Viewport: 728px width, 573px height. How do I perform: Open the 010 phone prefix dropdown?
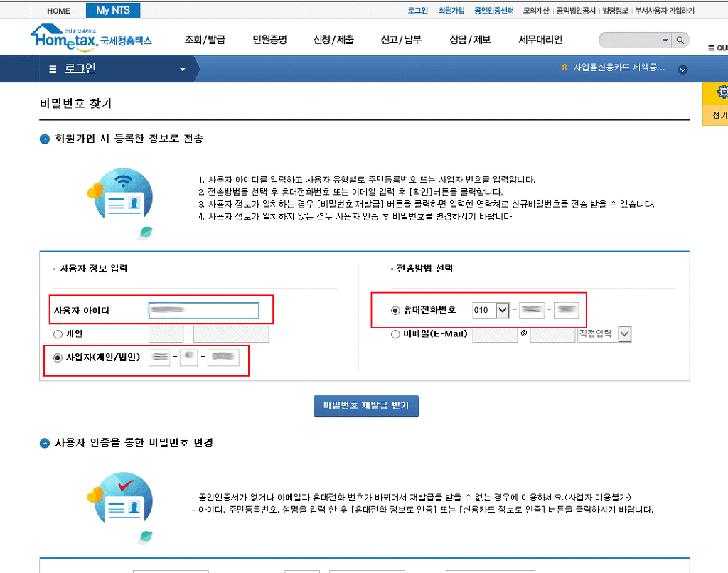point(503,310)
